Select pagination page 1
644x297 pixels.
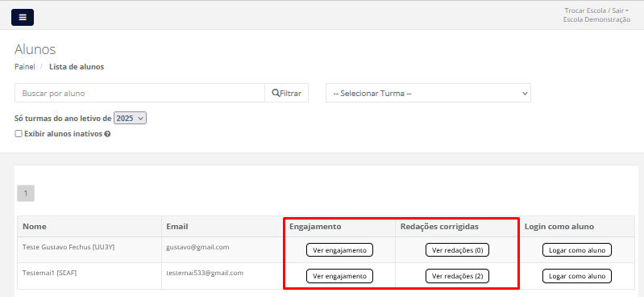26,194
